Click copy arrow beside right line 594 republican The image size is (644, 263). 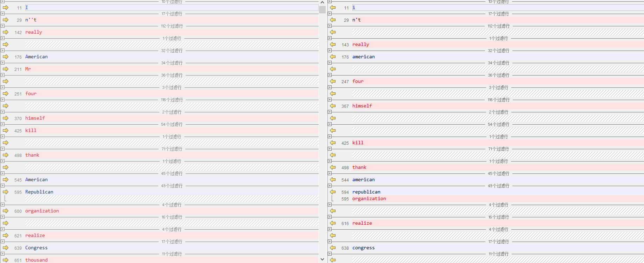click(333, 192)
